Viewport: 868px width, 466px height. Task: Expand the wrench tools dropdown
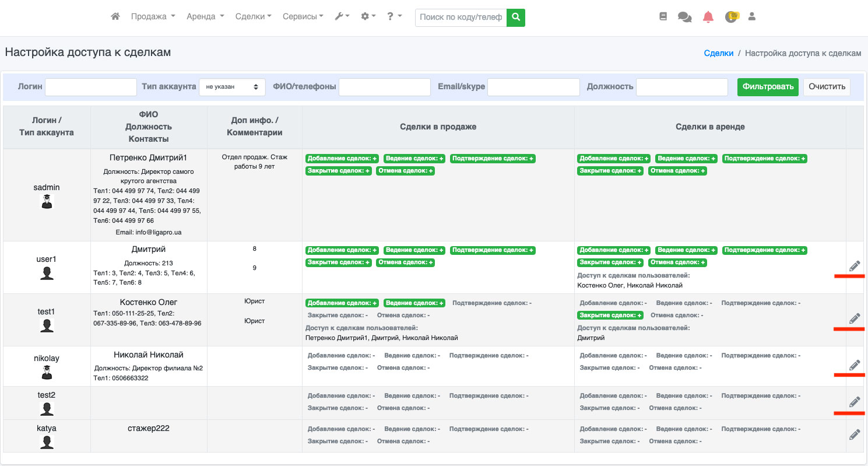[342, 17]
